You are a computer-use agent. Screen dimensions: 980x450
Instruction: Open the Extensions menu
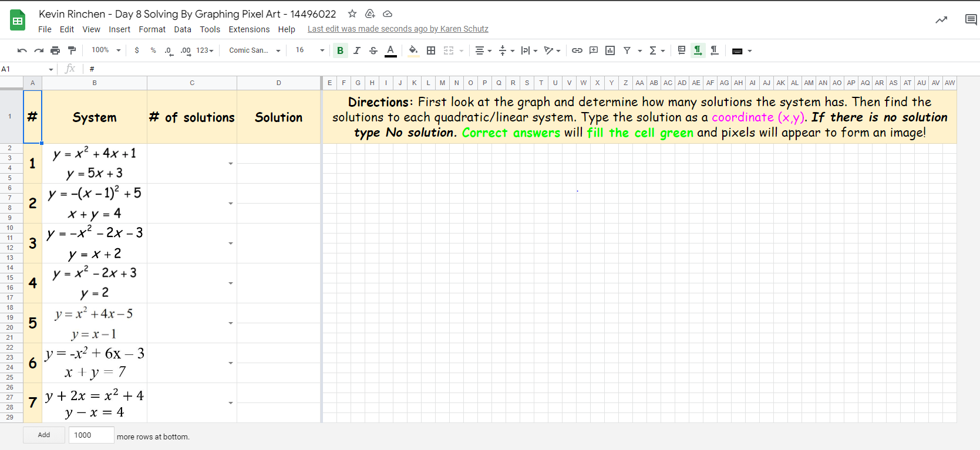click(249, 29)
